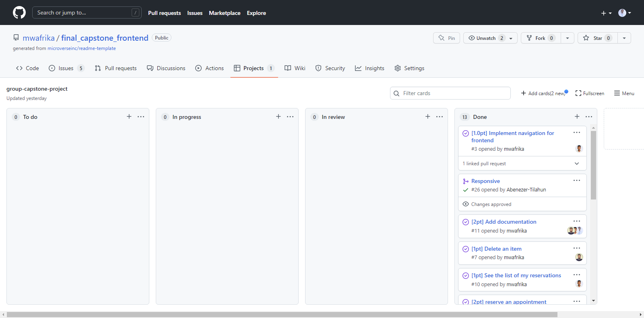Viewport: 644px width, 318px height.
Task: Open the project Menu
Action: [x=624, y=93]
